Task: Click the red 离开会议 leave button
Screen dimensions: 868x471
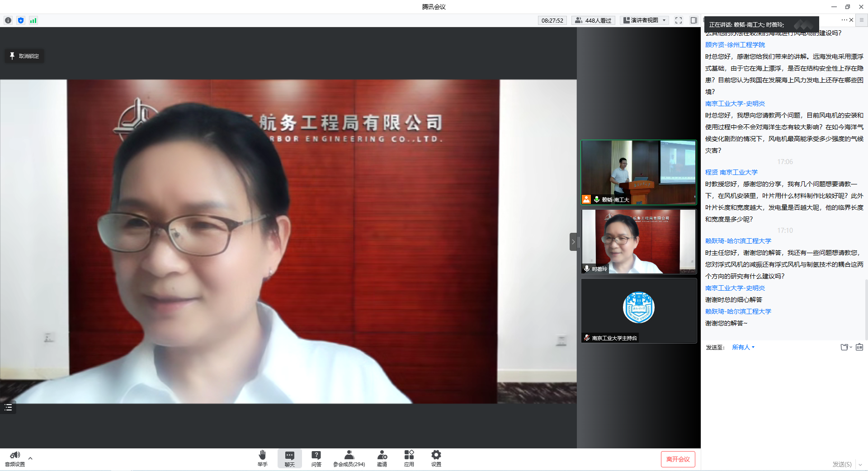Action: (x=678, y=459)
